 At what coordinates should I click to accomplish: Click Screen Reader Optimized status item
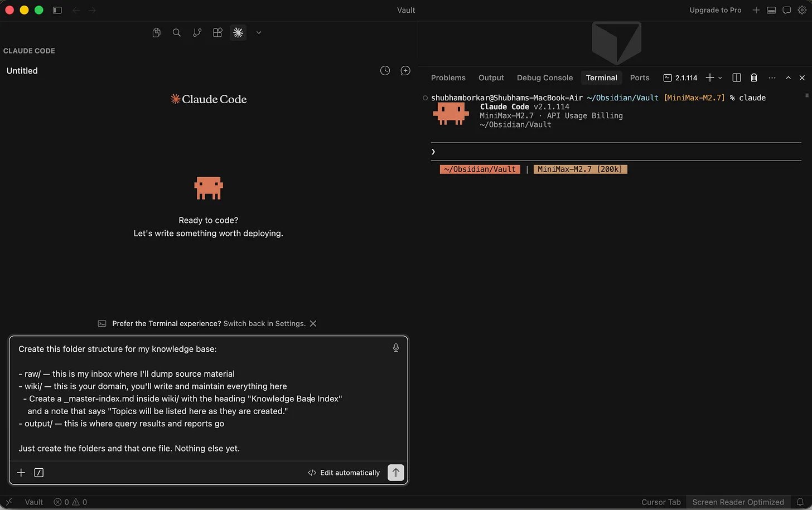[738, 502]
